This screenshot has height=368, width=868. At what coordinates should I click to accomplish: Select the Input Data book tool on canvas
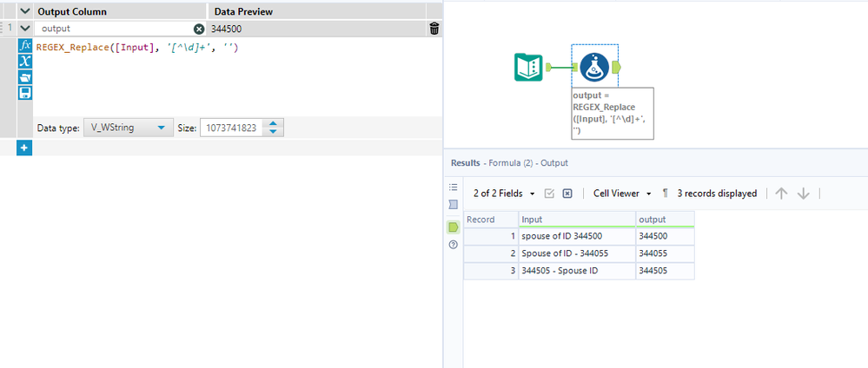(x=528, y=67)
